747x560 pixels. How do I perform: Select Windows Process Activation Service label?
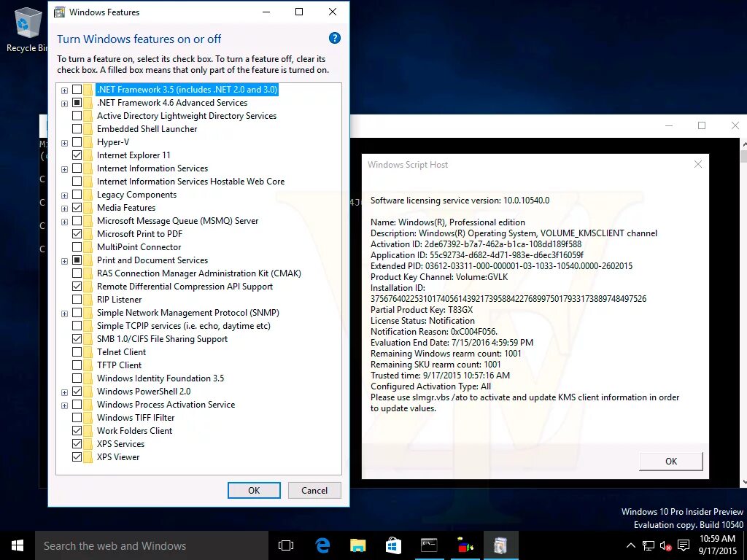[x=166, y=404]
